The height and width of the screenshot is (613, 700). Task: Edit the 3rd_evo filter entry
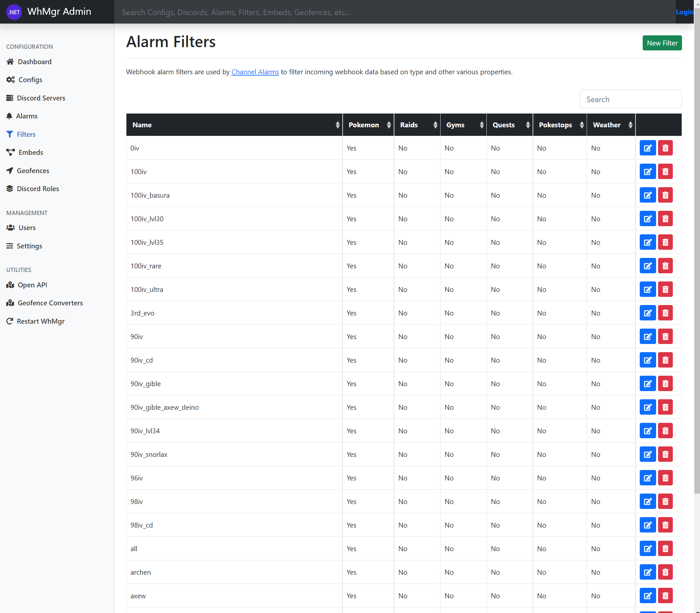point(647,313)
